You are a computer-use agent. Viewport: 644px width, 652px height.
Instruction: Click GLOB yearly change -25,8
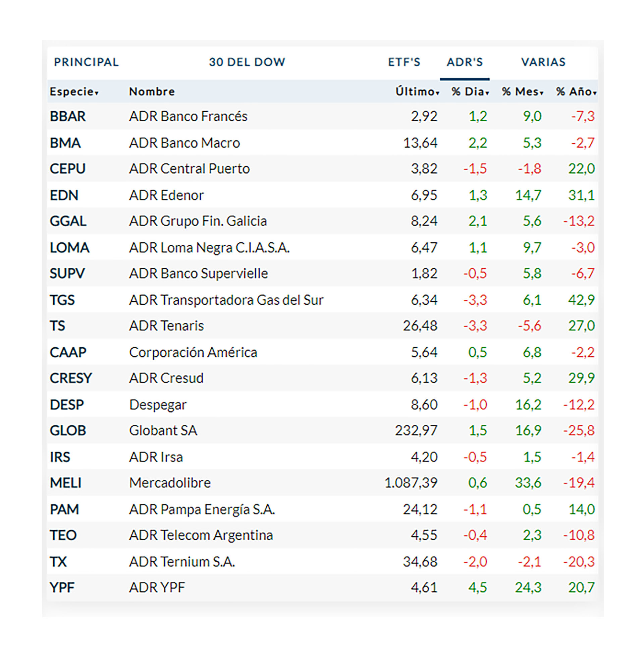[579, 431]
